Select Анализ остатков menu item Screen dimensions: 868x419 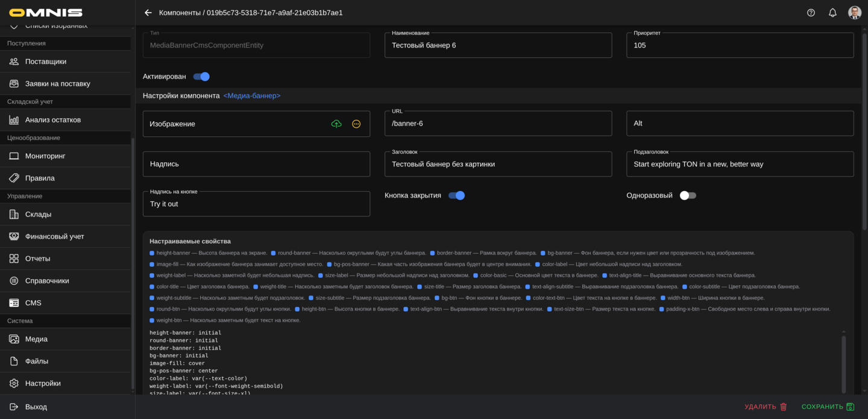[53, 120]
